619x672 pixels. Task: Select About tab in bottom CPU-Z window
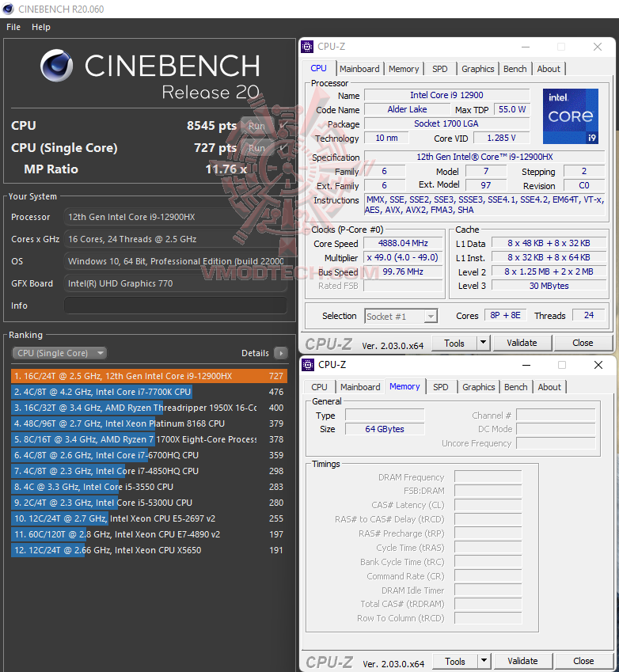(549, 387)
